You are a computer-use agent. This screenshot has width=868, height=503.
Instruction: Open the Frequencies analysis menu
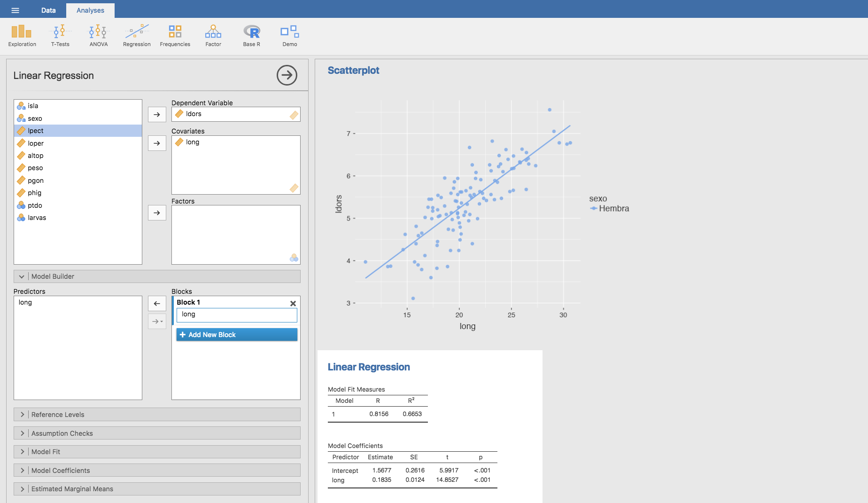[175, 36]
